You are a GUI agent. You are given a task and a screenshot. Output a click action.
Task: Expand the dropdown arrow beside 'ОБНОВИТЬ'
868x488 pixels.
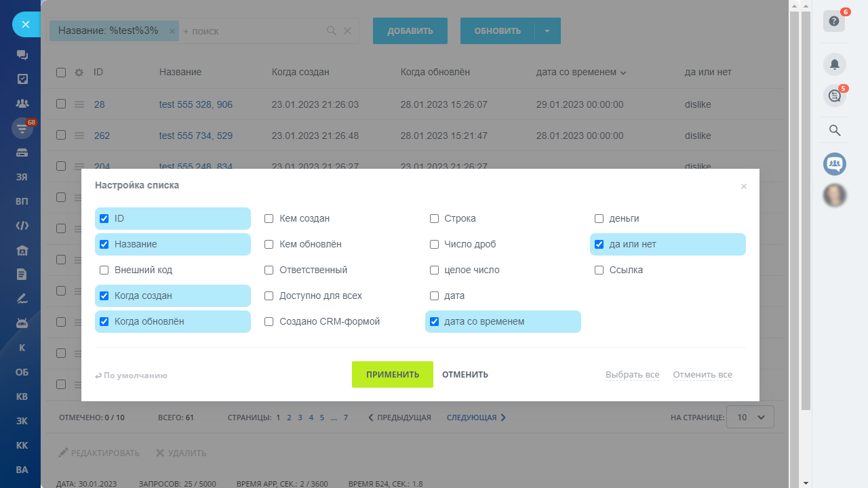pyautogui.click(x=548, y=31)
